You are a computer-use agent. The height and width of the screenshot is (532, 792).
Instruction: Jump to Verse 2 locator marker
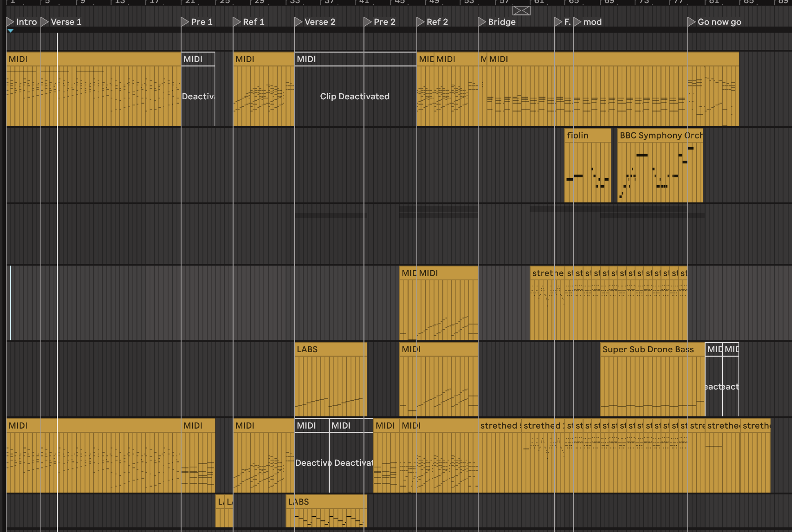coord(299,22)
